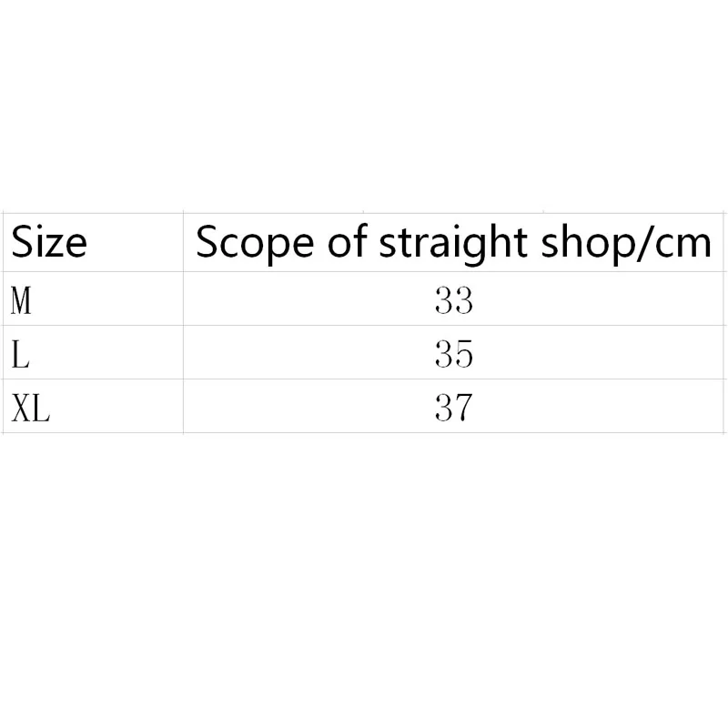Click the value 37
Image resolution: width=728 pixels, height=728 pixels.
(454, 407)
